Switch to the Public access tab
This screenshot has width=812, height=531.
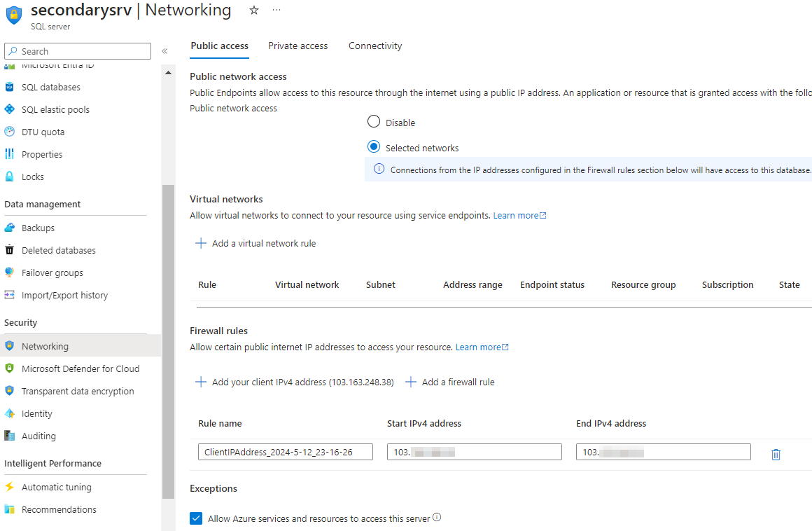(x=220, y=46)
